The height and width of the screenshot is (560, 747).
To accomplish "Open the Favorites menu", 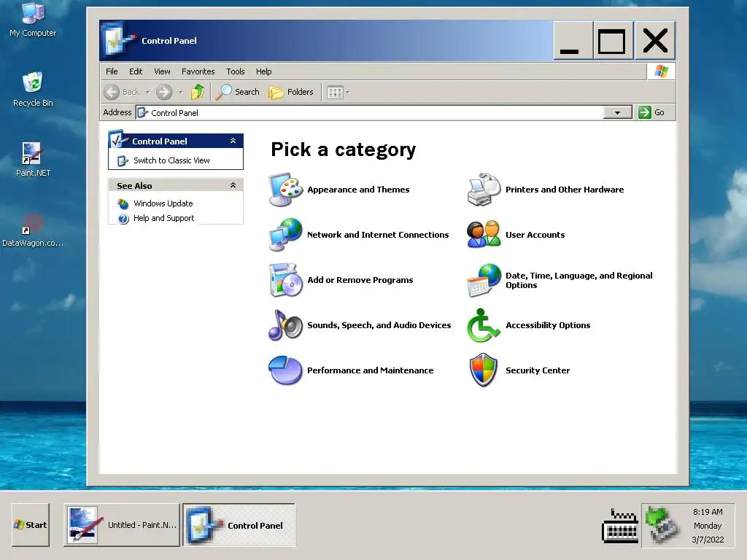I will (x=198, y=71).
